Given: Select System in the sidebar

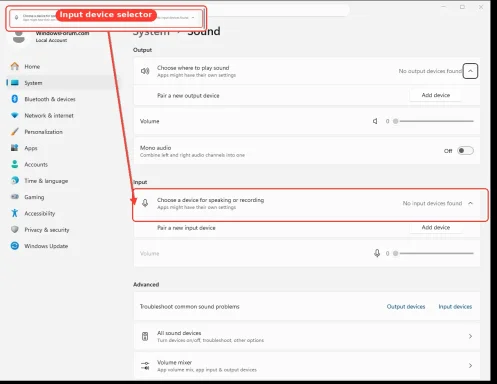Looking at the screenshot, I should point(33,83).
